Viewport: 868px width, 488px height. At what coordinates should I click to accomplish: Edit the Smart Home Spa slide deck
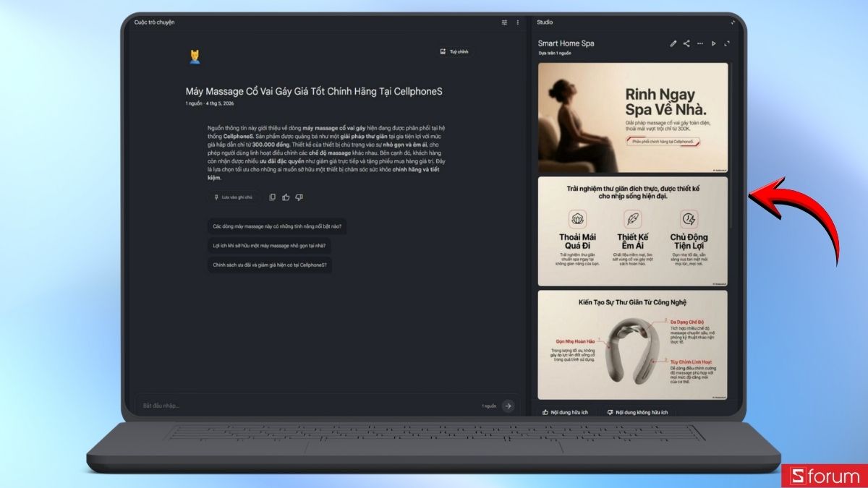pos(673,43)
